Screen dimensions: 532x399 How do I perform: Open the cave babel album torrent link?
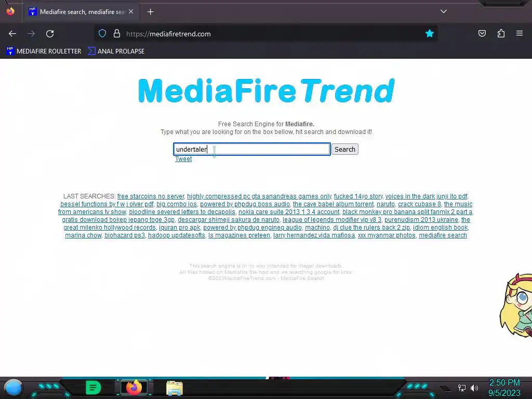coord(333,204)
